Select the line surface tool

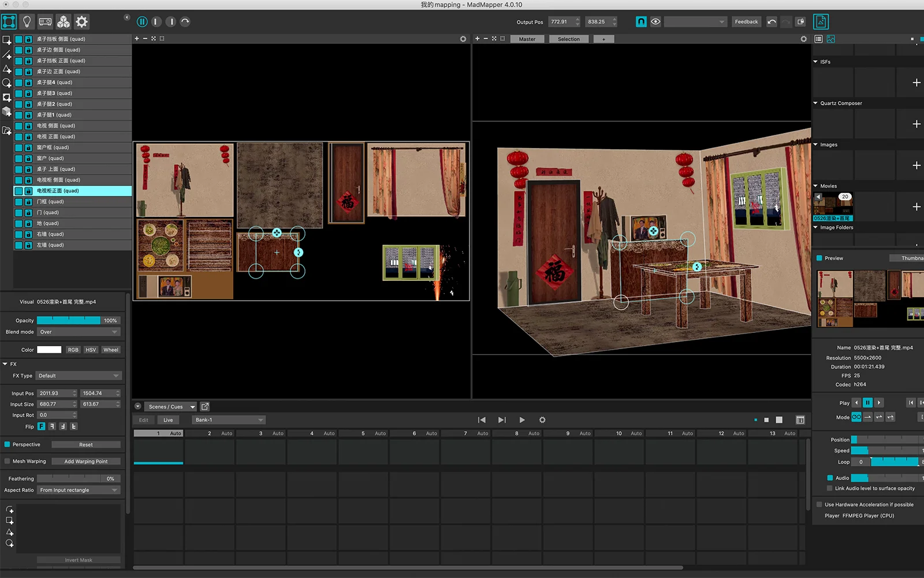[7, 54]
